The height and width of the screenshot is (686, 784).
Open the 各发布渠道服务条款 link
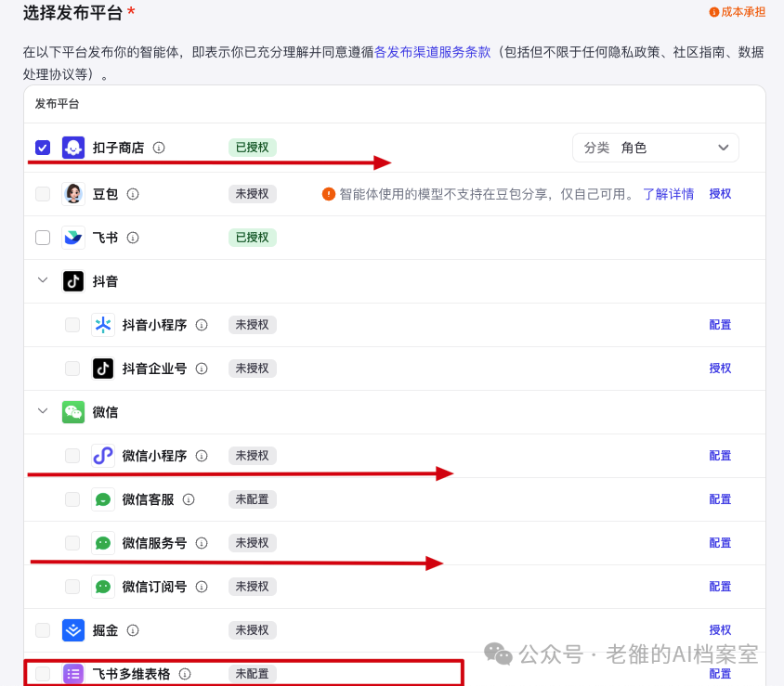[433, 52]
